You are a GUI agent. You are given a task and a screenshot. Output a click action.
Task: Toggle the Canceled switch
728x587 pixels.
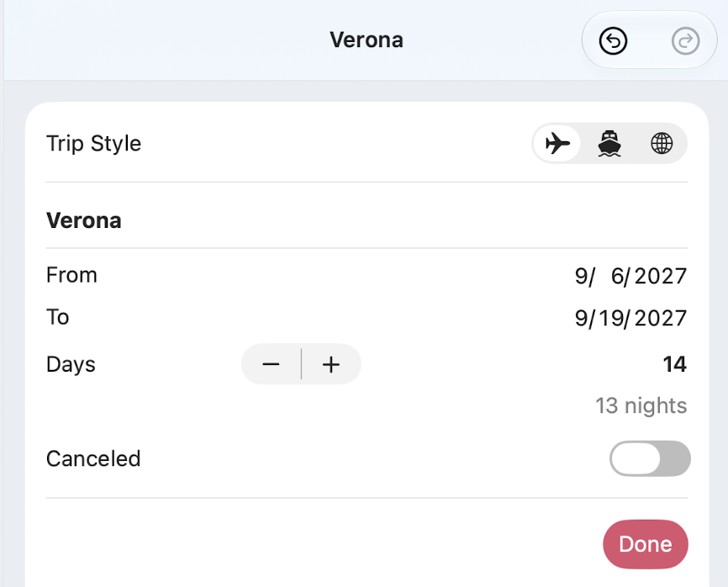tap(650, 458)
